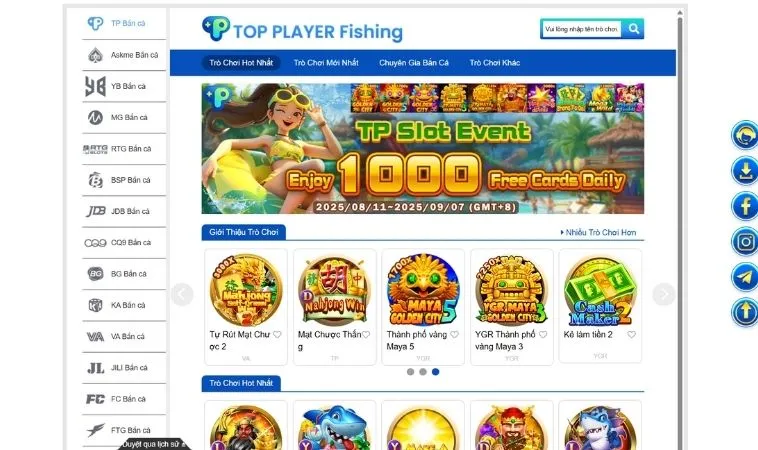Show next games with right carousel arrow
Image resolution: width=758 pixels, height=450 pixels.
tap(664, 294)
